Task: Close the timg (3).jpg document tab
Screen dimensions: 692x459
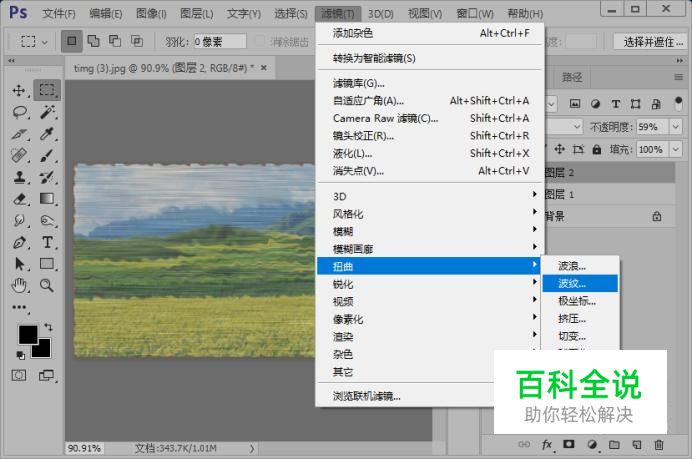Action: (263, 68)
